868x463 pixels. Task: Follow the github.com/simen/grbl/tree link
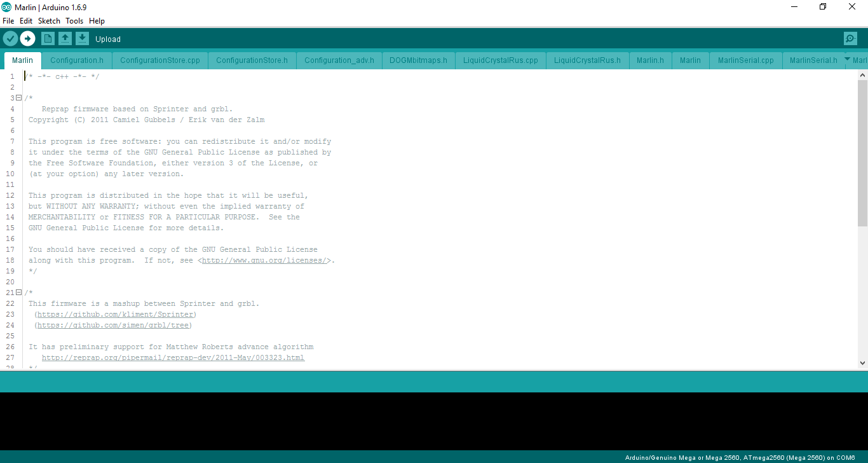tap(113, 325)
